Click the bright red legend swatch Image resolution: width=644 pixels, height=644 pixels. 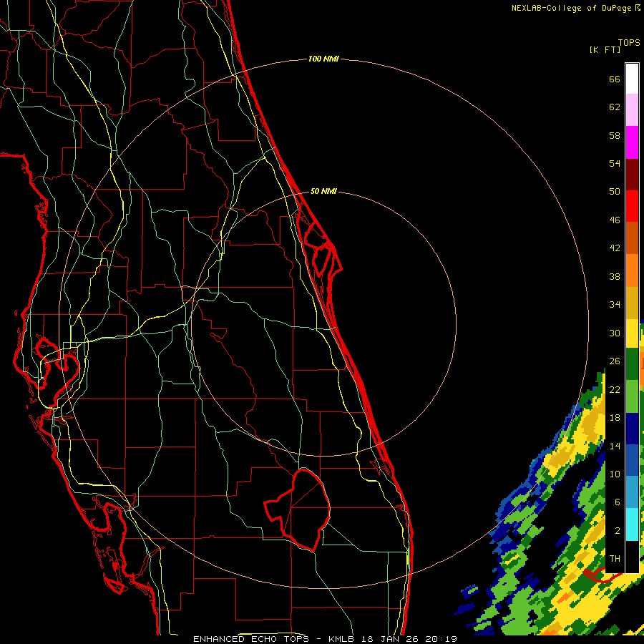point(632,206)
